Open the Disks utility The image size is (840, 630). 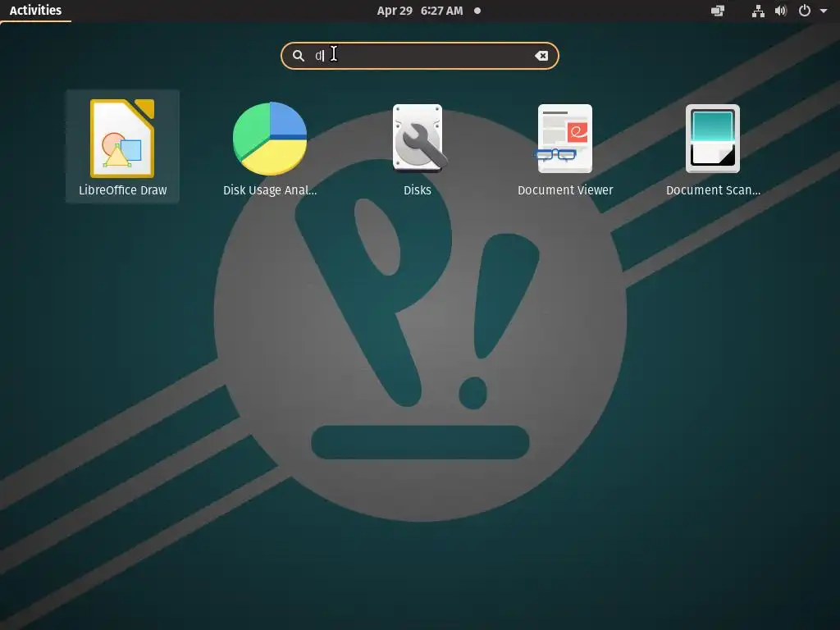(418, 146)
